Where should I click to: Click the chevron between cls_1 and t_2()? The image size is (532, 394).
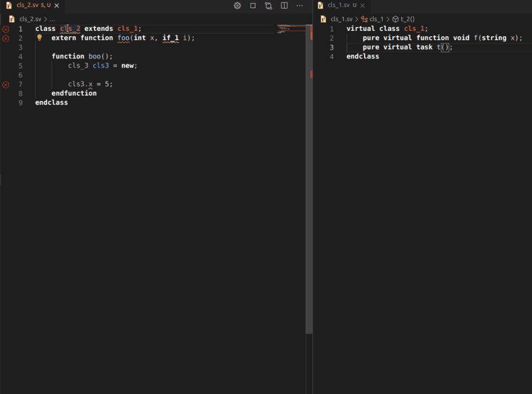pyautogui.click(x=388, y=18)
